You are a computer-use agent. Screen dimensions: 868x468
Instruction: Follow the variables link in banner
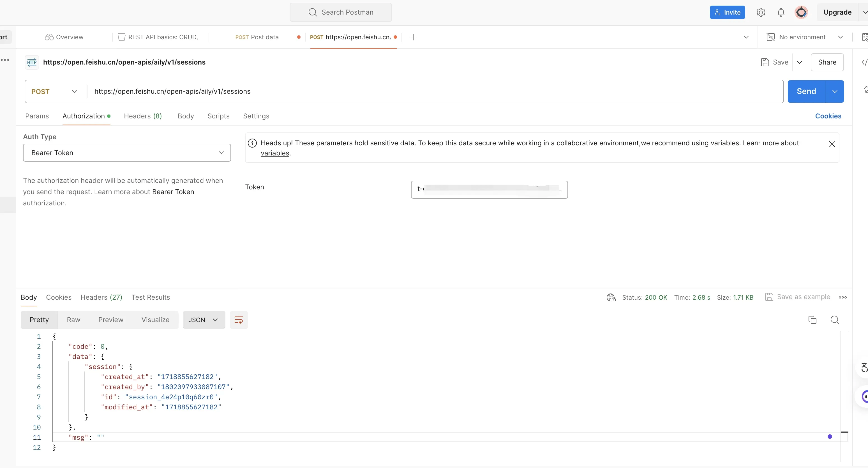275,153
